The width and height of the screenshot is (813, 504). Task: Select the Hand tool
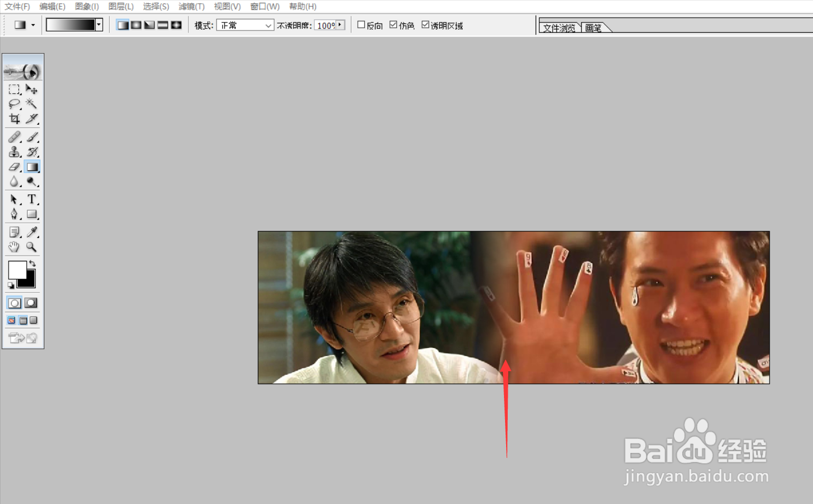pos(14,247)
